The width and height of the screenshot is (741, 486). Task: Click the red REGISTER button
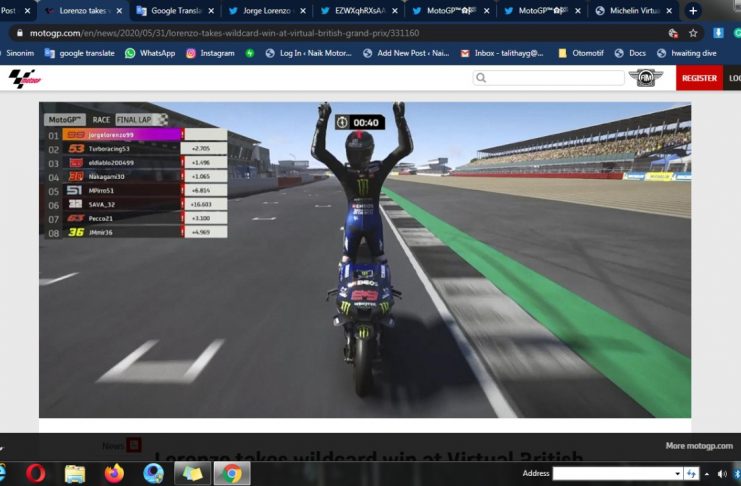pos(699,77)
